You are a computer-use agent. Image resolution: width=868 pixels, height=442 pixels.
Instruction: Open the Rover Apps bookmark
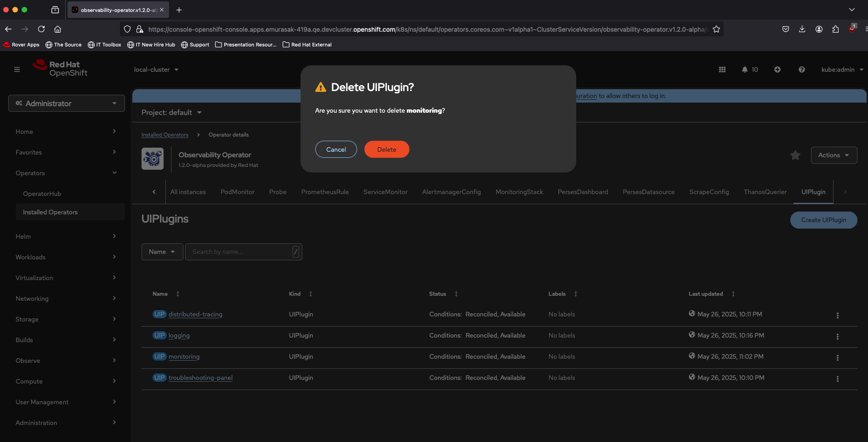coord(22,45)
